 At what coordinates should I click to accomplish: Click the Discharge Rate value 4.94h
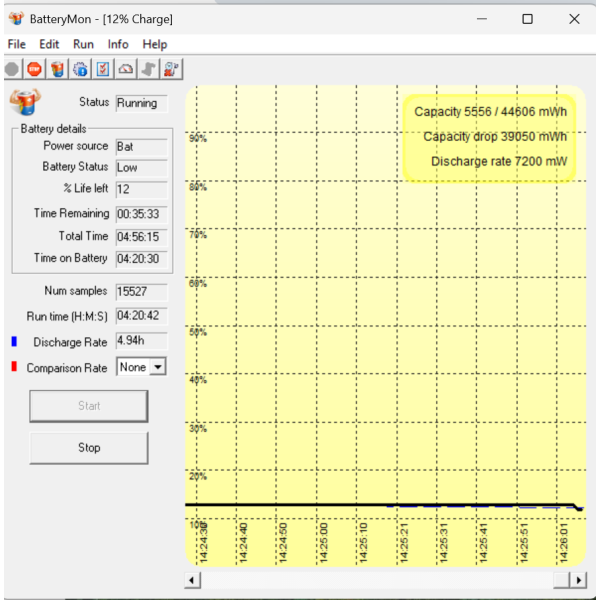tap(142, 341)
